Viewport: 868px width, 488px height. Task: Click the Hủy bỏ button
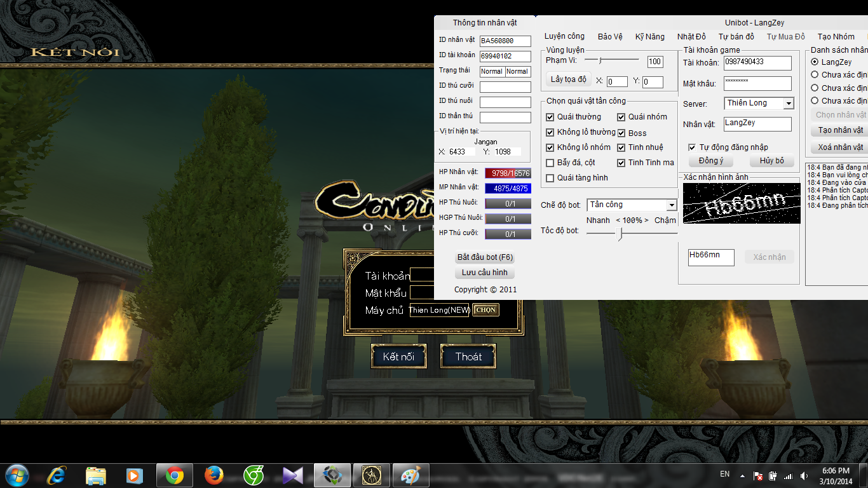click(x=772, y=161)
